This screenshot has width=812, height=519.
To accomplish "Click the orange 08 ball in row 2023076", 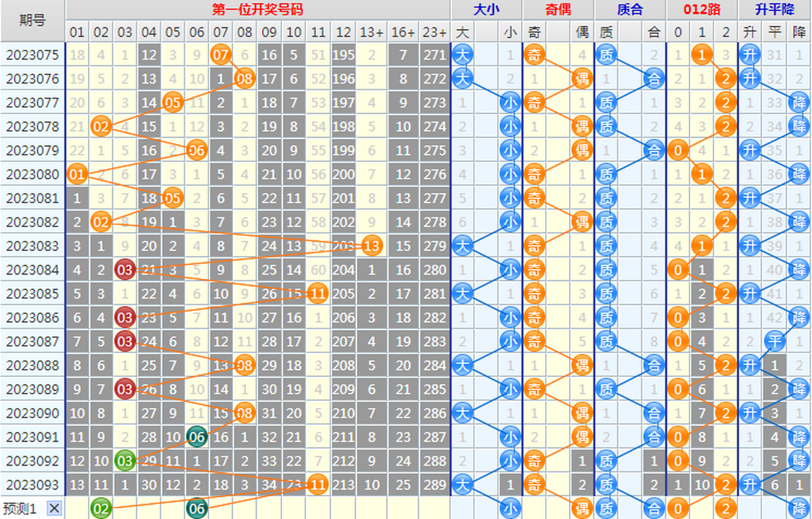I will (244, 79).
